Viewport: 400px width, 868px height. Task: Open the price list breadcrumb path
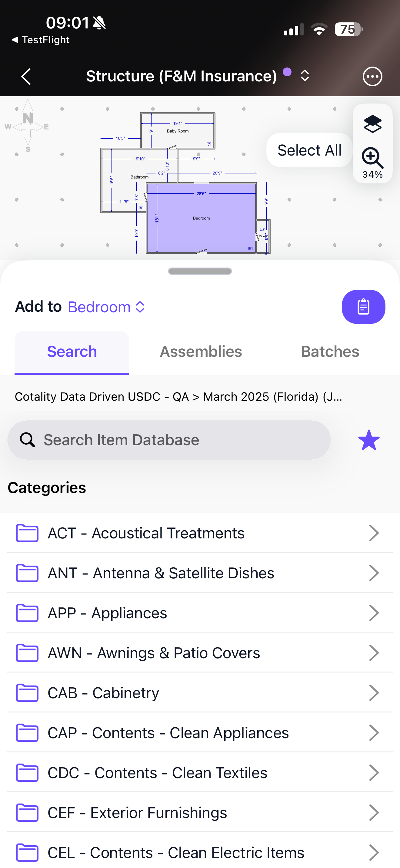point(178,396)
